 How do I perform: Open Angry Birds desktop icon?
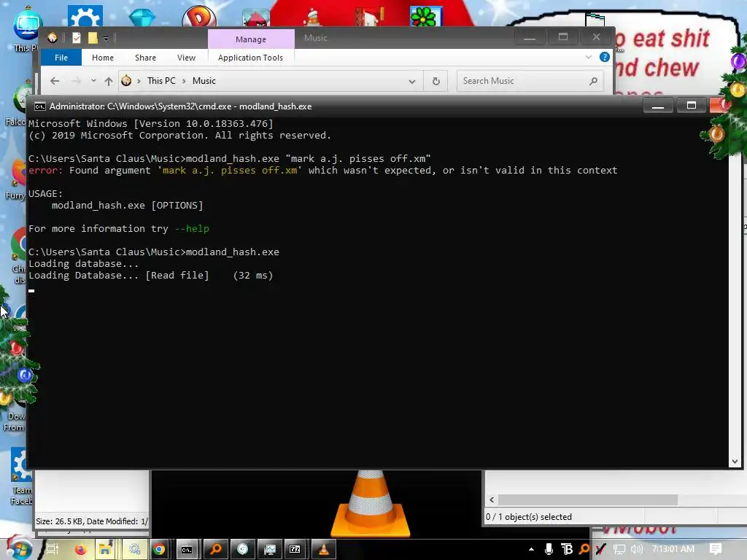[256, 17]
